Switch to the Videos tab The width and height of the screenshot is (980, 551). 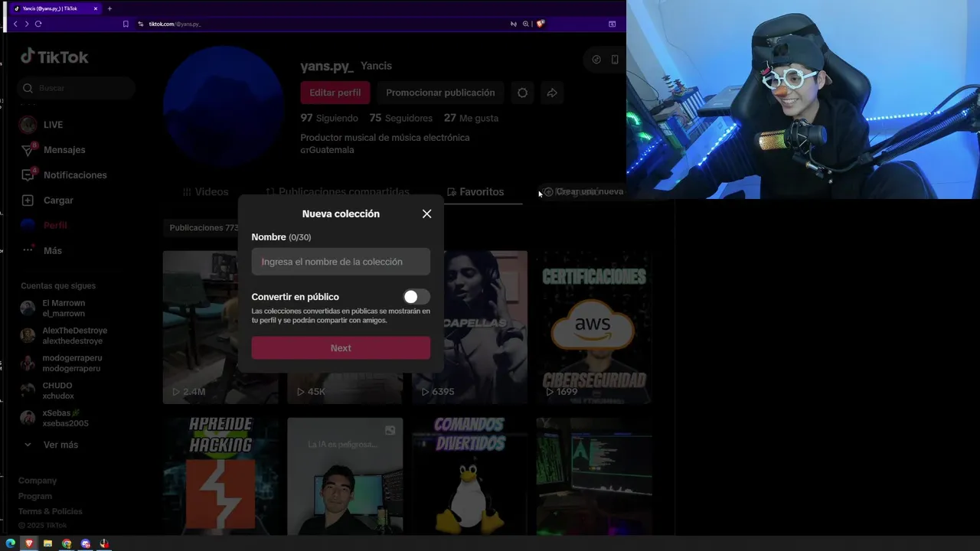[x=205, y=192]
